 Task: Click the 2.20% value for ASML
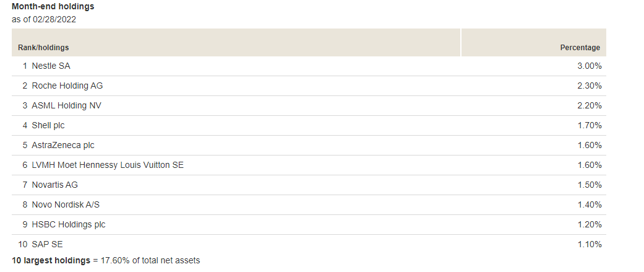[x=589, y=106]
